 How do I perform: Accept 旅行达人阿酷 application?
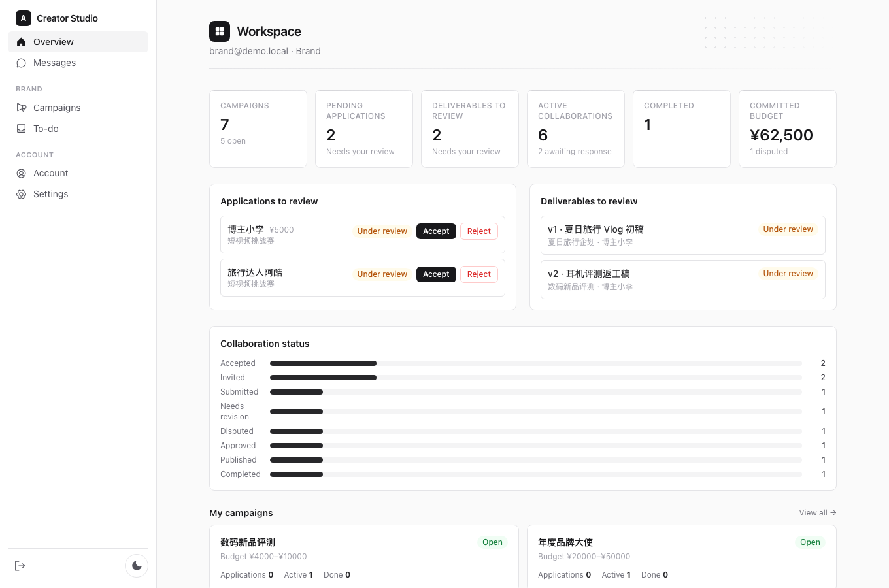(x=436, y=274)
